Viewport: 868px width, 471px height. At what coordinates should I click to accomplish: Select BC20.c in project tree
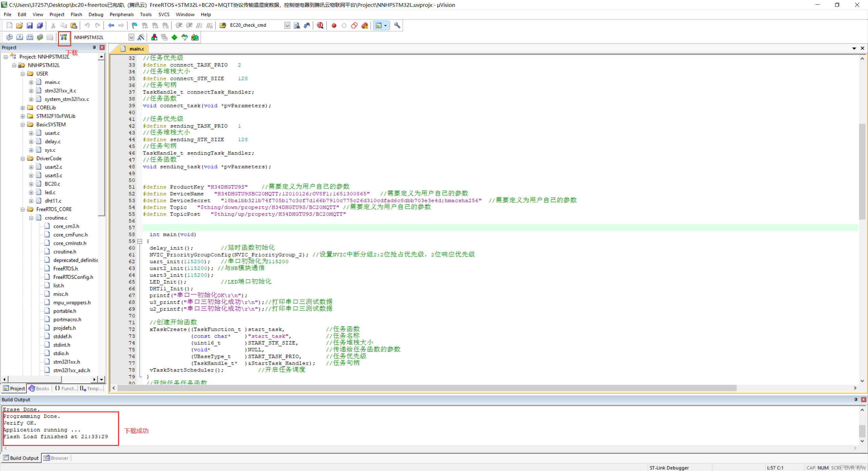coord(53,184)
